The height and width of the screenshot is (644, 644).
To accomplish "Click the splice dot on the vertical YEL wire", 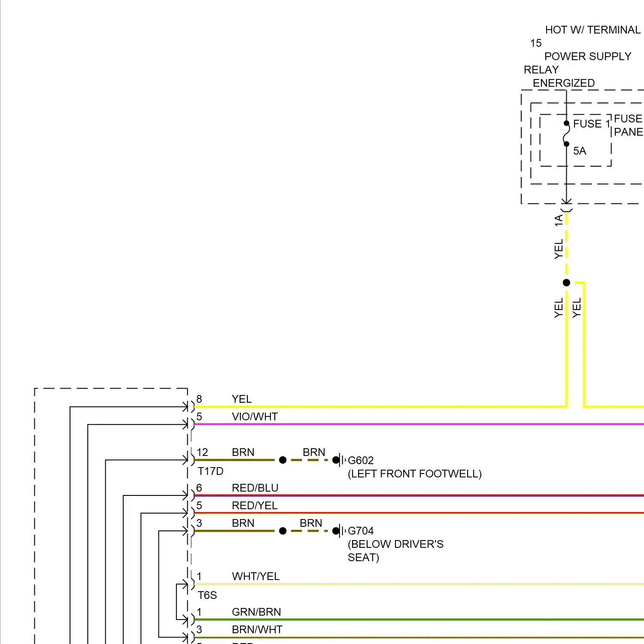I will coord(566,283).
